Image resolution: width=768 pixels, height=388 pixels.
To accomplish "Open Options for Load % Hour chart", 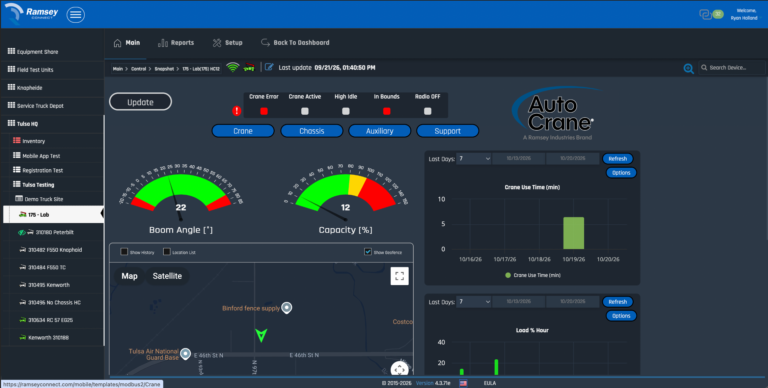I will coord(621,315).
